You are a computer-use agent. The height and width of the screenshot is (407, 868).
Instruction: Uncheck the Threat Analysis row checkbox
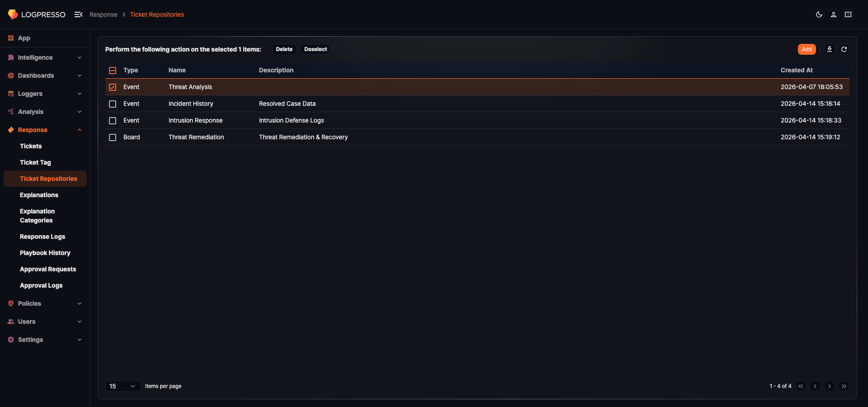pos(112,87)
